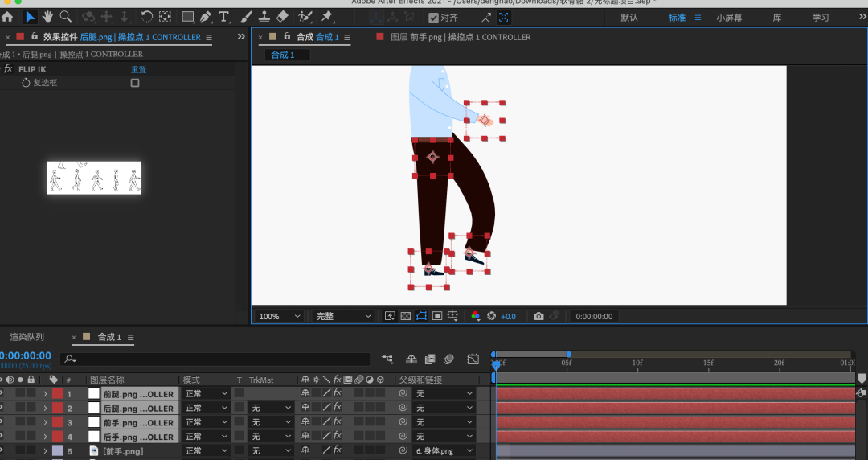868x460 pixels.
Task: Click 重置 to reset FLIP IK
Action: pyautogui.click(x=139, y=70)
